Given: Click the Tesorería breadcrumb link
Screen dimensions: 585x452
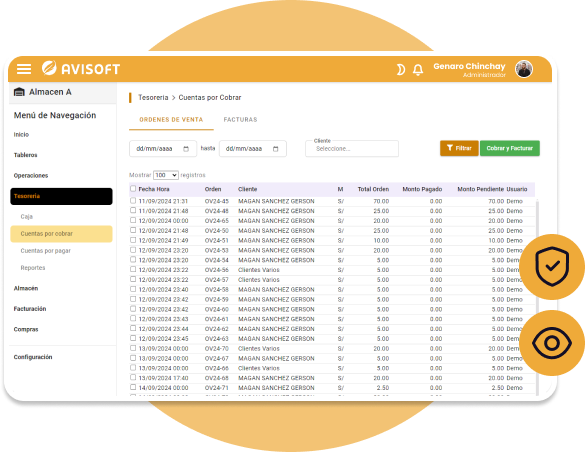Looking at the screenshot, I should 153,97.
